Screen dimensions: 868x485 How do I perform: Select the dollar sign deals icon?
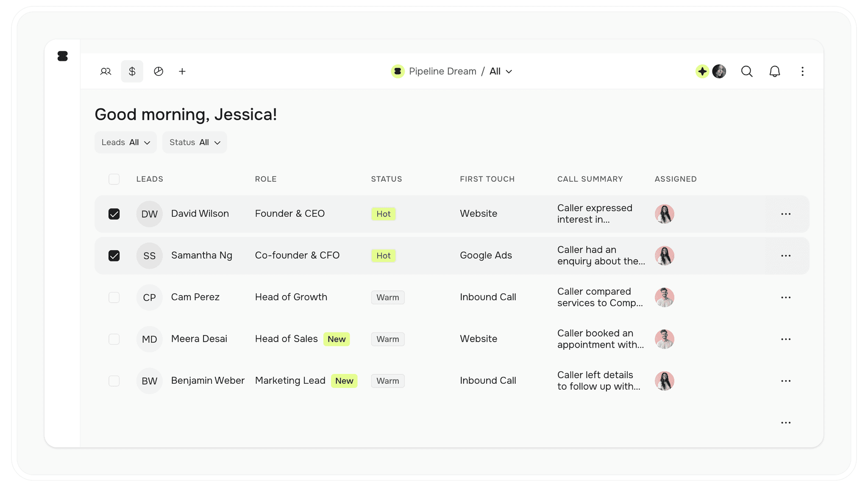click(132, 71)
